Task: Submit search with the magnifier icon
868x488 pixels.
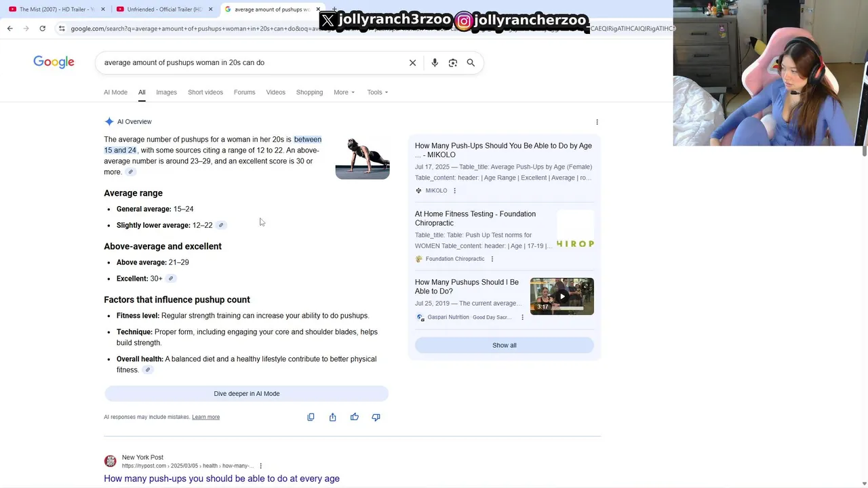Action: coord(471,62)
